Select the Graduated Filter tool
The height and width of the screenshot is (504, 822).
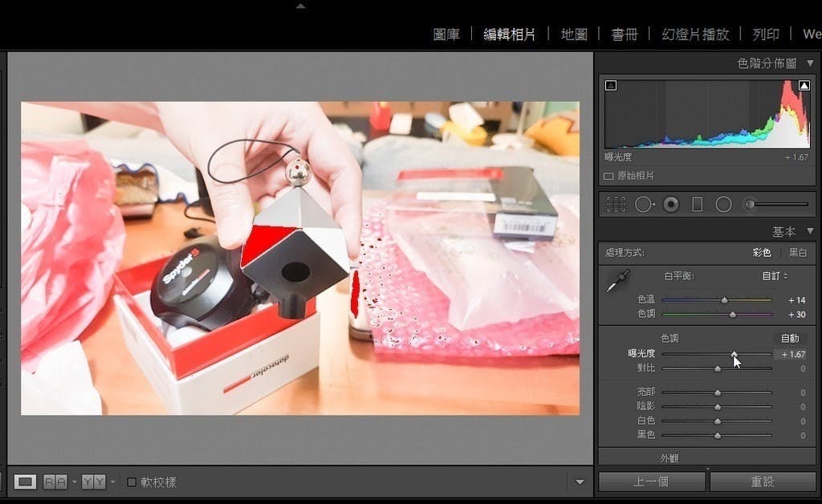tap(697, 203)
